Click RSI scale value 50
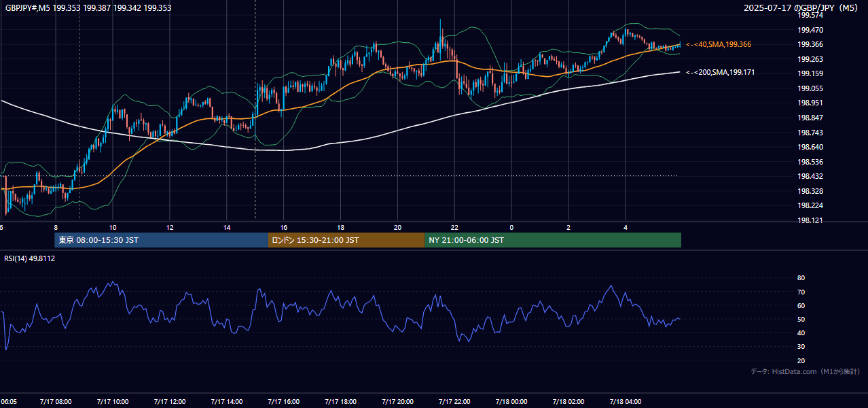 pyautogui.click(x=801, y=319)
